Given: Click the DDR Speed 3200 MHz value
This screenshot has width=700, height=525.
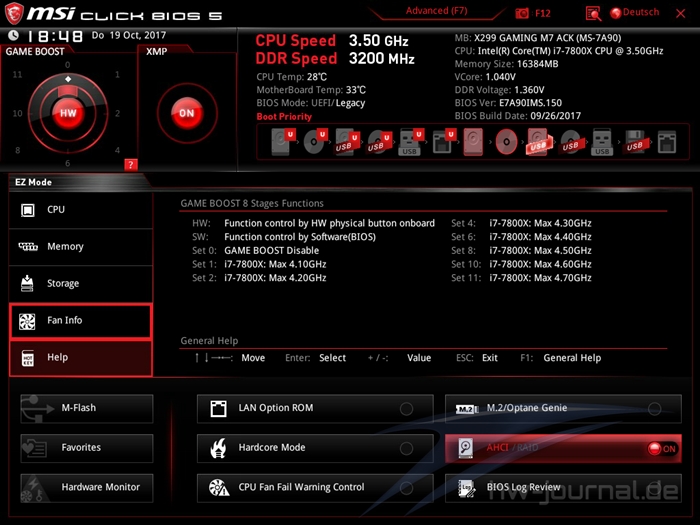Looking at the screenshot, I should coord(382,58).
